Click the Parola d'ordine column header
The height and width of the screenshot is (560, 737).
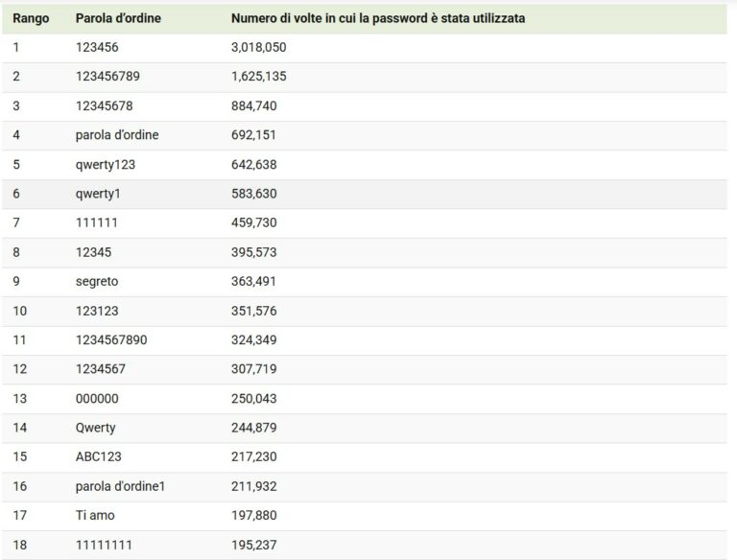118,18
